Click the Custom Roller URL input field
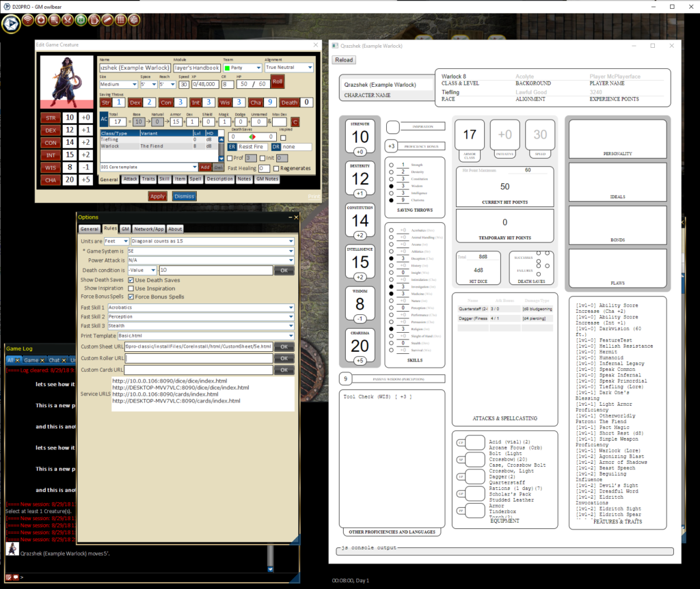 click(x=199, y=358)
